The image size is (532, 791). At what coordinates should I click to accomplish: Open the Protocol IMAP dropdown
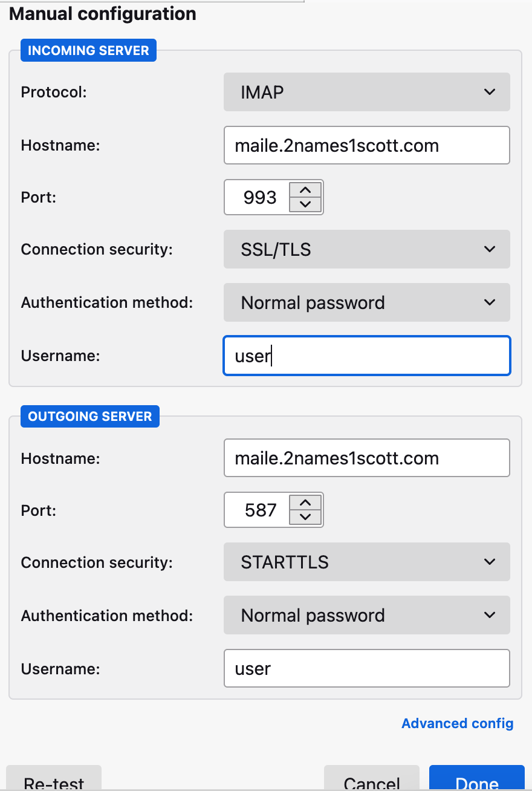366,92
